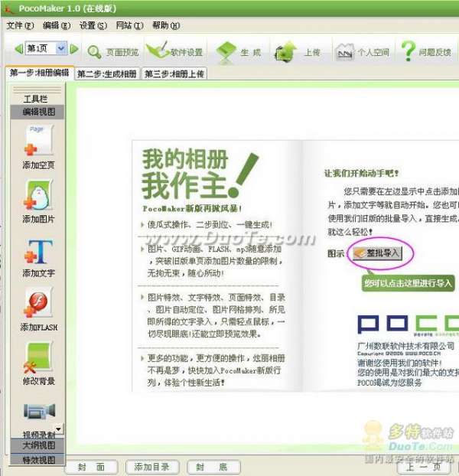Click the 添加图片 icon
The width and height of the screenshot is (459, 476).
click(x=39, y=194)
